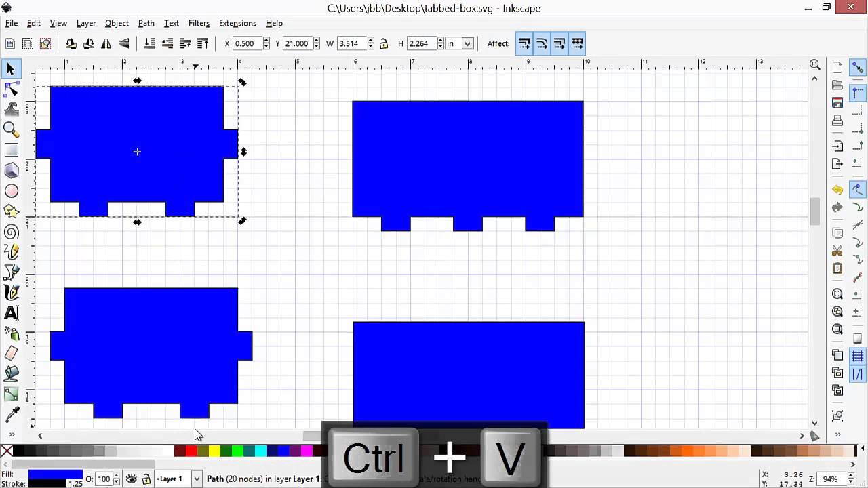Rotate selection 90 degrees counter-clockwise
This screenshot has width=868, height=488.
click(x=71, y=43)
